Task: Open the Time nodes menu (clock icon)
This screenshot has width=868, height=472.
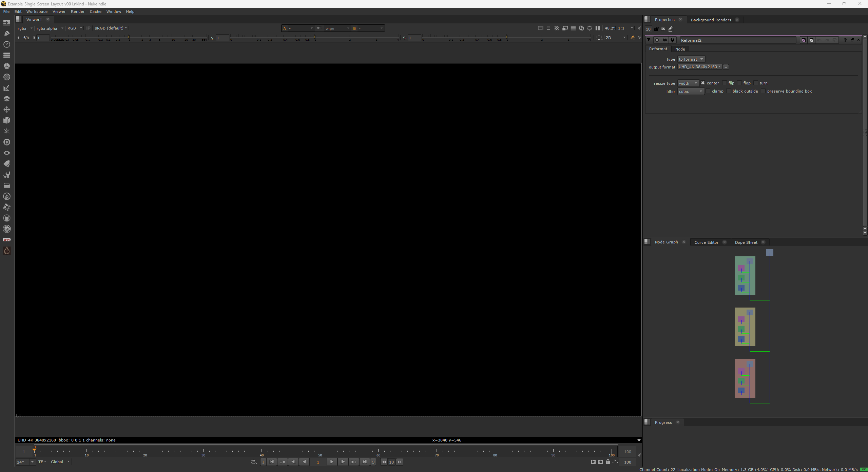Action: 7,44
